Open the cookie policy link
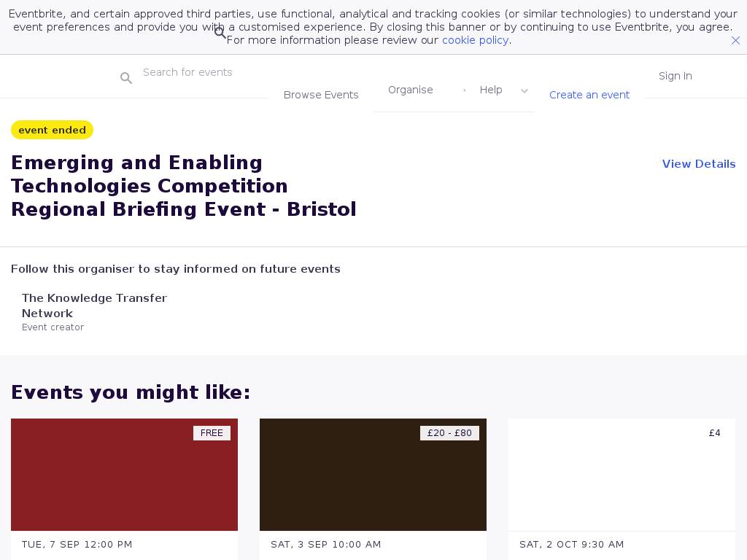Viewport: 747px width, 560px height. [x=475, y=40]
